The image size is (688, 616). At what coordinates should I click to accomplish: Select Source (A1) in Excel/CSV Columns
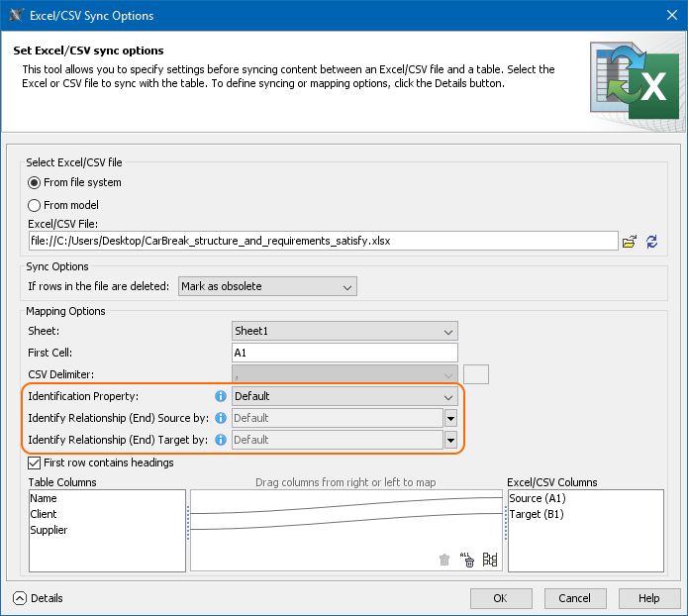(538, 498)
